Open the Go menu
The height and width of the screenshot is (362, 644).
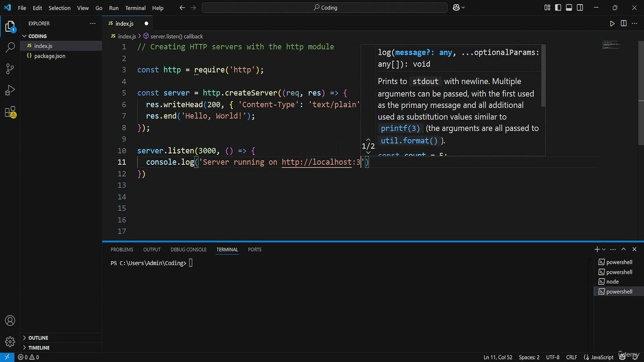point(99,8)
